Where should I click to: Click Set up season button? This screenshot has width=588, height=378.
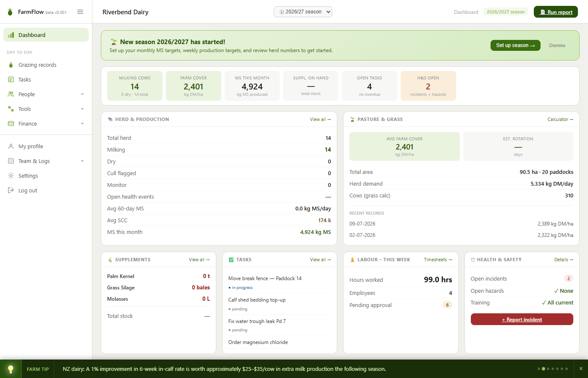pos(515,45)
